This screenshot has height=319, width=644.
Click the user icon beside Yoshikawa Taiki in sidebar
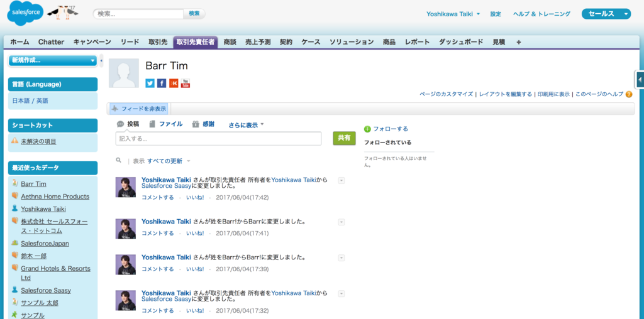point(15,208)
